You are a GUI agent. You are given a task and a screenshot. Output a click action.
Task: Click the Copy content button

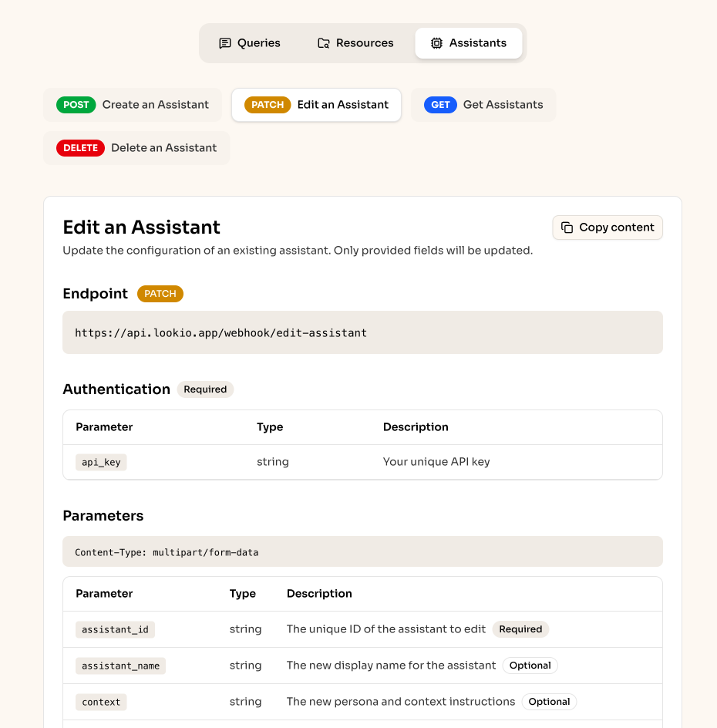coord(608,228)
